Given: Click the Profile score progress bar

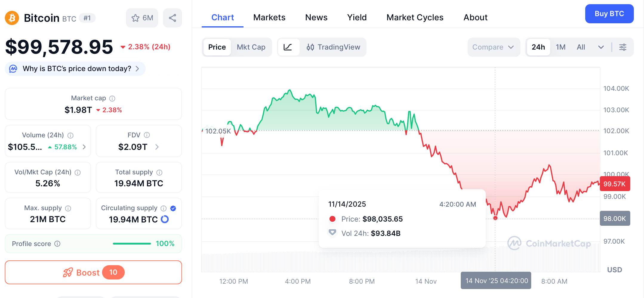Looking at the screenshot, I should click(132, 244).
